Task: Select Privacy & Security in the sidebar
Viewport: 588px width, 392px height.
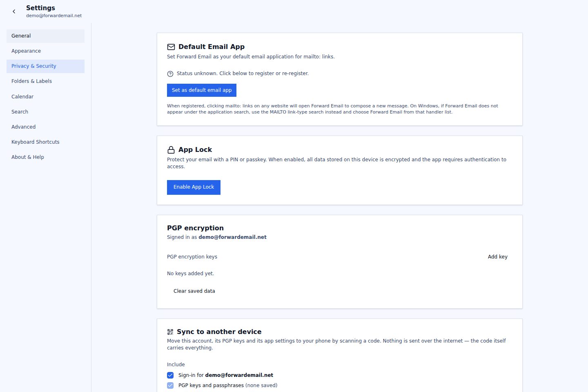Action: [x=45, y=66]
